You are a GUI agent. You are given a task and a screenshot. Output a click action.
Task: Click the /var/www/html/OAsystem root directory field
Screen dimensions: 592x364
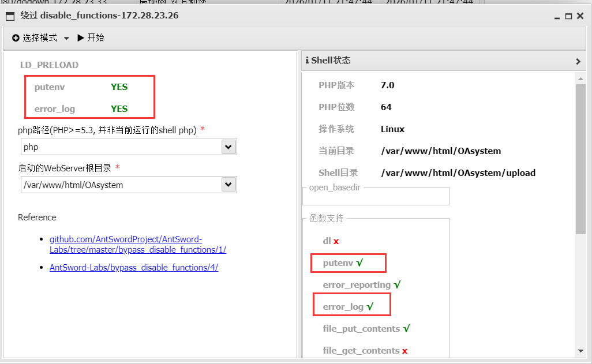pyautogui.click(x=121, y=185)
